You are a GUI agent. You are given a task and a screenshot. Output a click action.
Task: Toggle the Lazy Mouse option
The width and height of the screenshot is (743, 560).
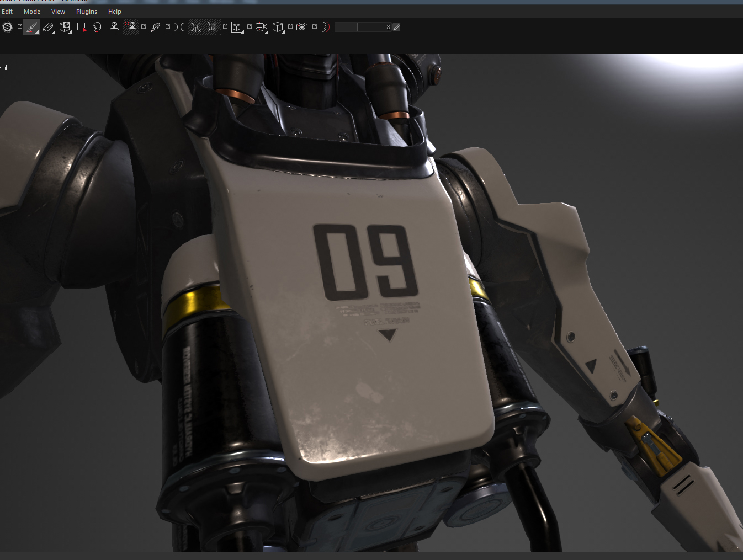[x=326, y=27]
